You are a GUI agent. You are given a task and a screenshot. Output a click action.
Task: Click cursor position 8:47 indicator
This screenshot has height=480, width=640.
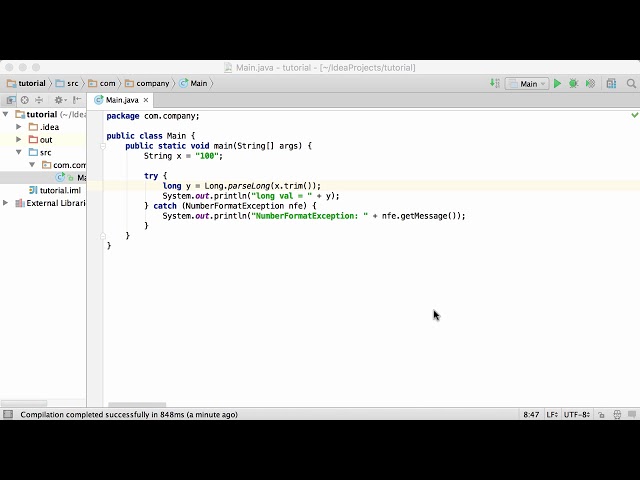(x=531, y=415)
